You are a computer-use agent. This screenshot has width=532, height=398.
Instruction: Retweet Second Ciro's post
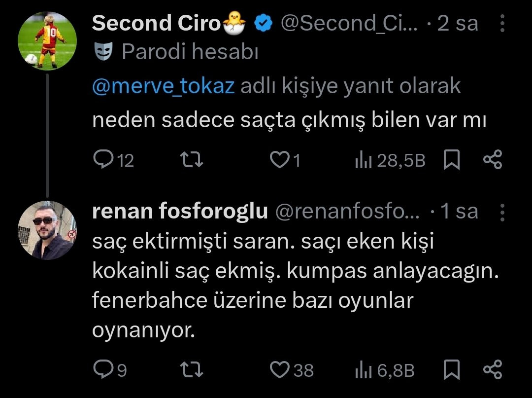coord(190,160)
